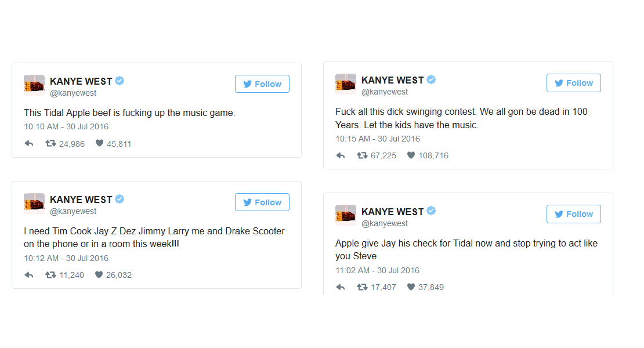
Task: Reply to the Tim Cook Jay Z tweet
Action: (29, 275)
